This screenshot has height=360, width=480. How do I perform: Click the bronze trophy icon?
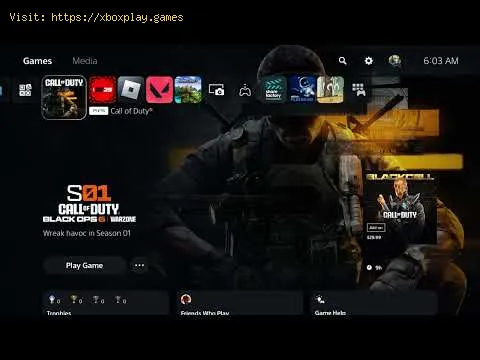click(118, 299)
